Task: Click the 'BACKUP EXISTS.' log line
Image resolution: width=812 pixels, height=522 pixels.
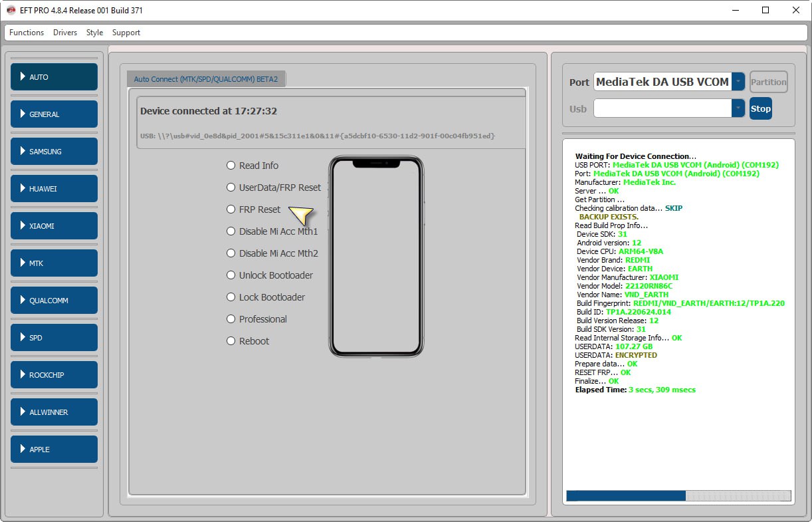Action: (609, 217)
